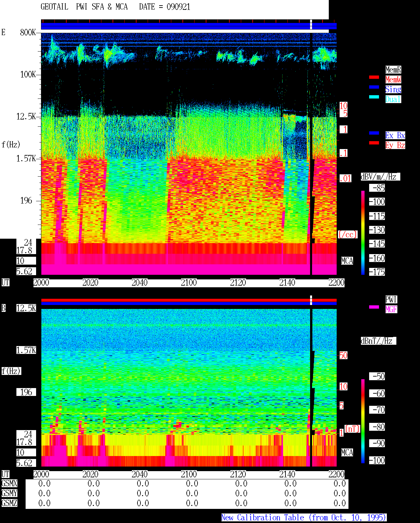Open the 'New Calibration Table (from Oct. 10, 1995)' link
The image size is (420, 523).
[304, 518]
